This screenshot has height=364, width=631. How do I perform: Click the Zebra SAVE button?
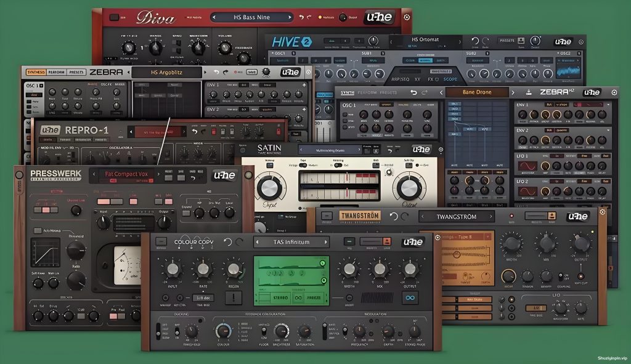(x=252, y=72)
